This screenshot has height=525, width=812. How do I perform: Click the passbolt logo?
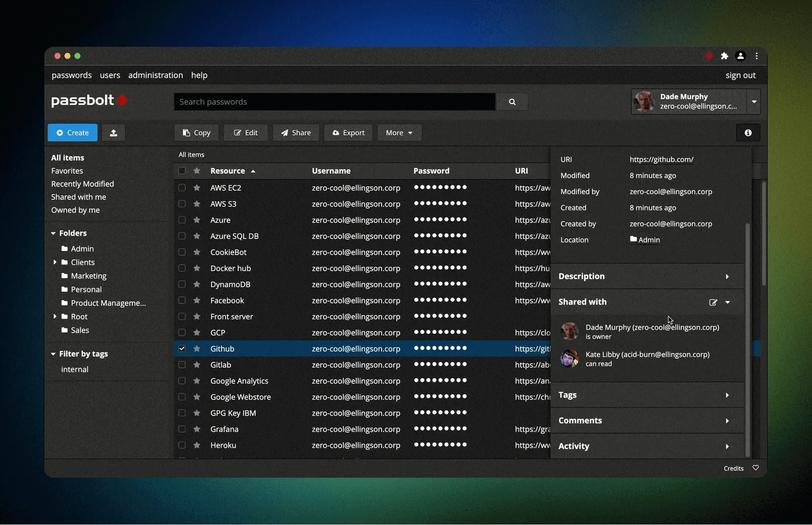(x=90, y=100)
